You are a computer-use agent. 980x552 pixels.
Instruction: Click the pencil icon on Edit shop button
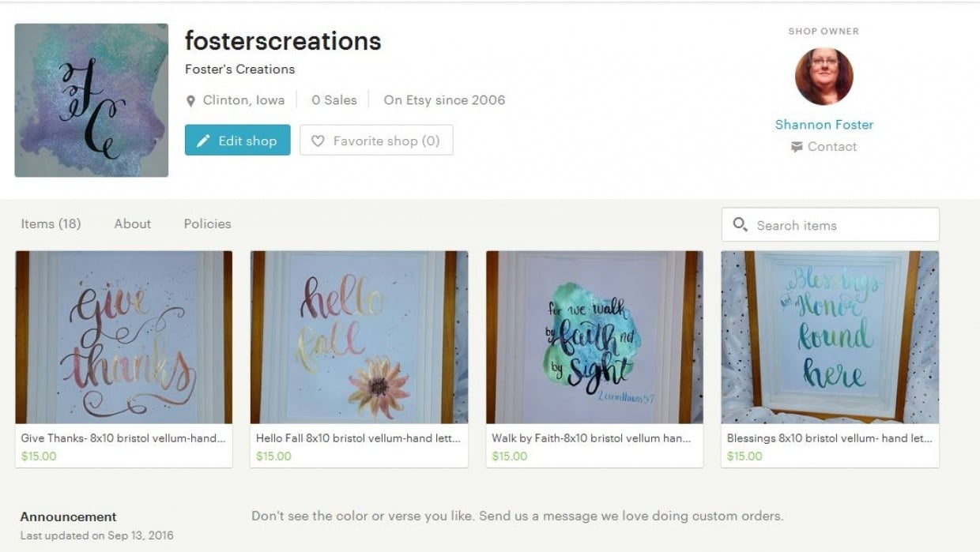[x=203, y=140]
